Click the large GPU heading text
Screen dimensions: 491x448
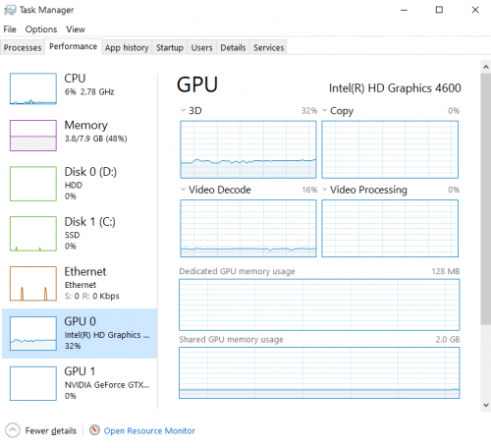point(197,84)
